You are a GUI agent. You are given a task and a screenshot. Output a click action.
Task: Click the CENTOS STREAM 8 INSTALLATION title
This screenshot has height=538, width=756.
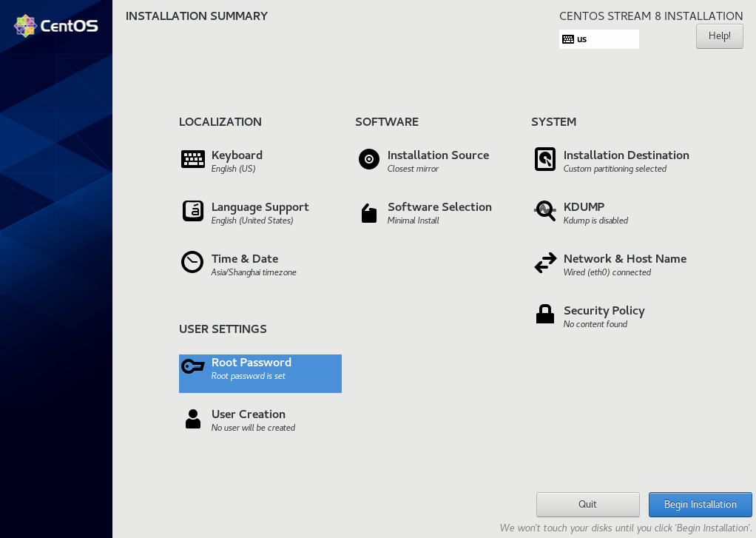pyautogui.click(x=651, y=16)
